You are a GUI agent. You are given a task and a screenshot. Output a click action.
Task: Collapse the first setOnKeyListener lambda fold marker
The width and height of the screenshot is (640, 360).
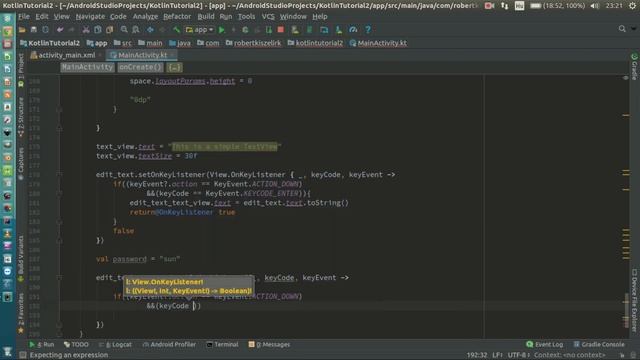click(x=59, y=175)
